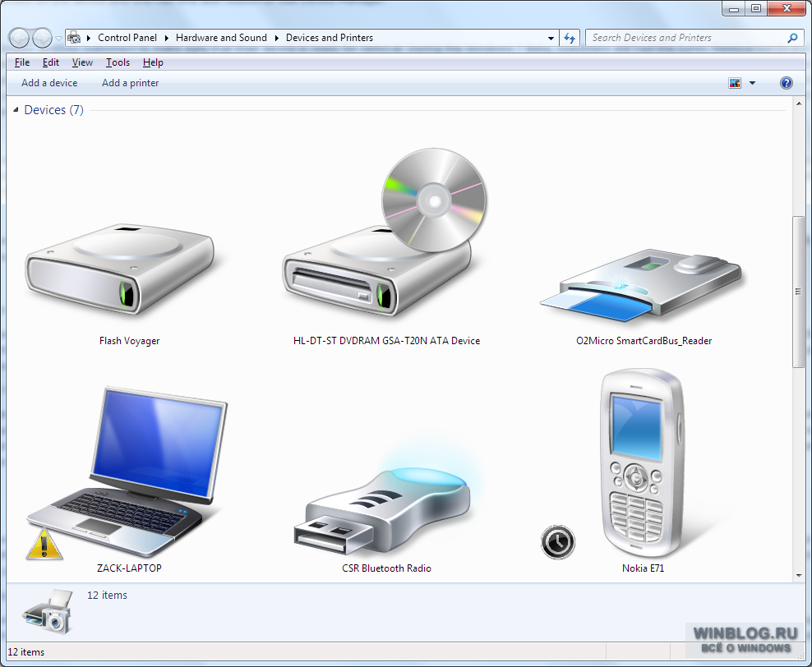
Task: Open the View menu
Action: (x=82, y=62)
